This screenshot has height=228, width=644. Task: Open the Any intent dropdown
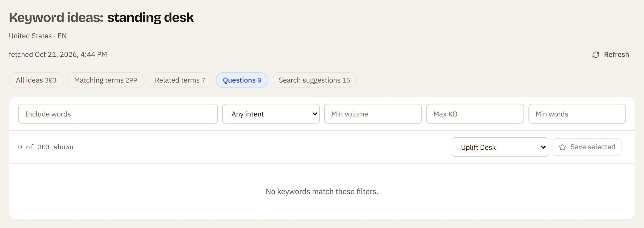click(x=271, y=114)
